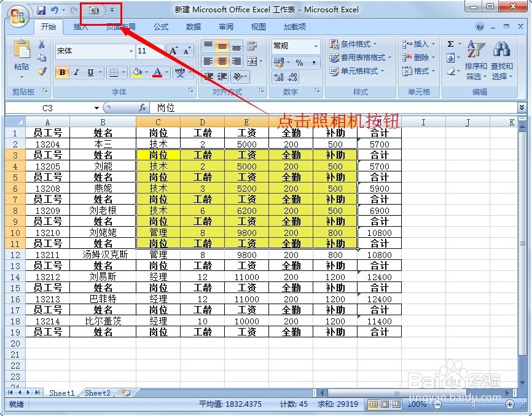Viewport: 532px width, 416px height.
Task: Click the Copy icon in clipboard group
Action: click(x=42, y=58)
